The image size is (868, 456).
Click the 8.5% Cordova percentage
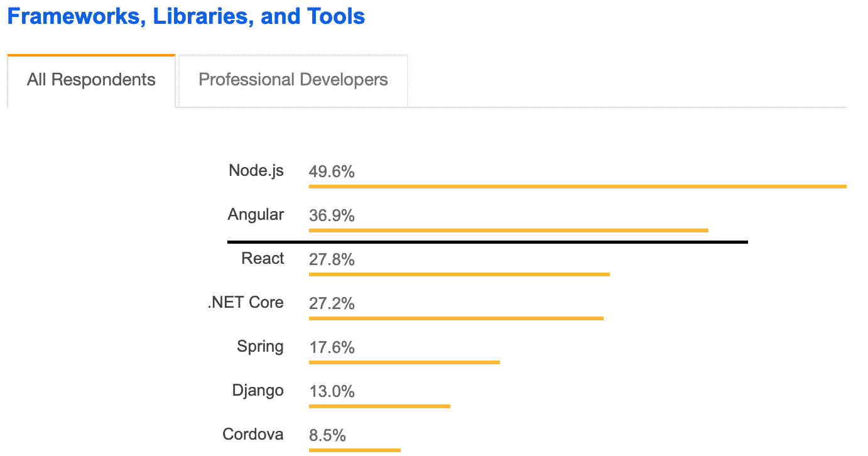point(327,435)
